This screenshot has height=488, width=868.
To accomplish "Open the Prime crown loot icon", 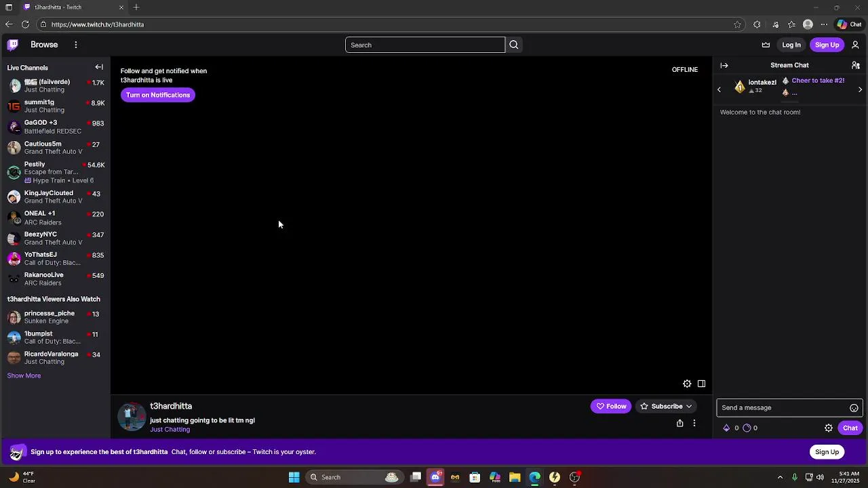I will pos(766,45).
